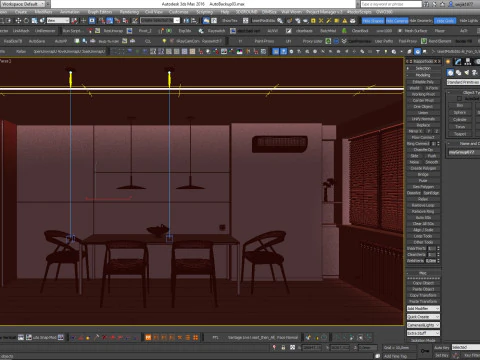Edit the object name field
Image resolution: width=480 pixels, height=360 pixels.
coord(464,152)
